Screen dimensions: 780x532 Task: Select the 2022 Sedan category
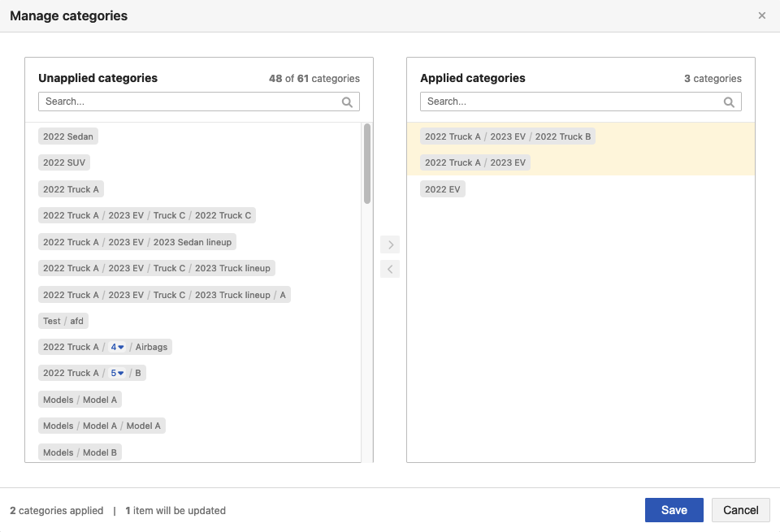click(x=68, y=136)
